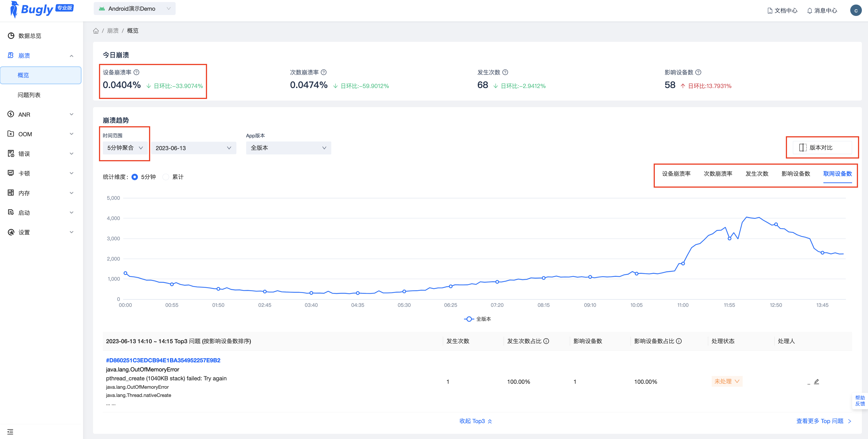The width and height of the screenshot is (868, 439).
Task: Click the 卡顿 lag icon
Action: (11, 173)
